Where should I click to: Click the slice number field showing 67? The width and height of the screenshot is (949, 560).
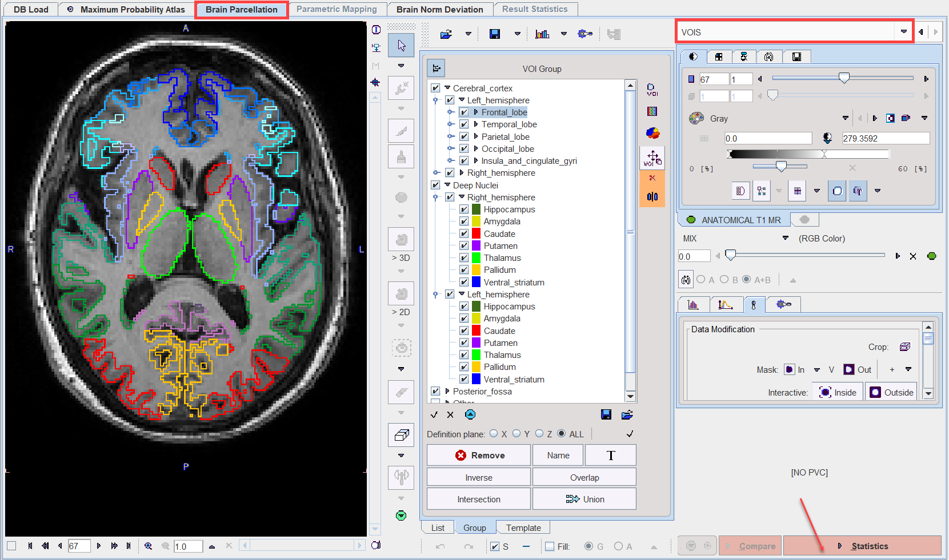(x=79, y=546)
